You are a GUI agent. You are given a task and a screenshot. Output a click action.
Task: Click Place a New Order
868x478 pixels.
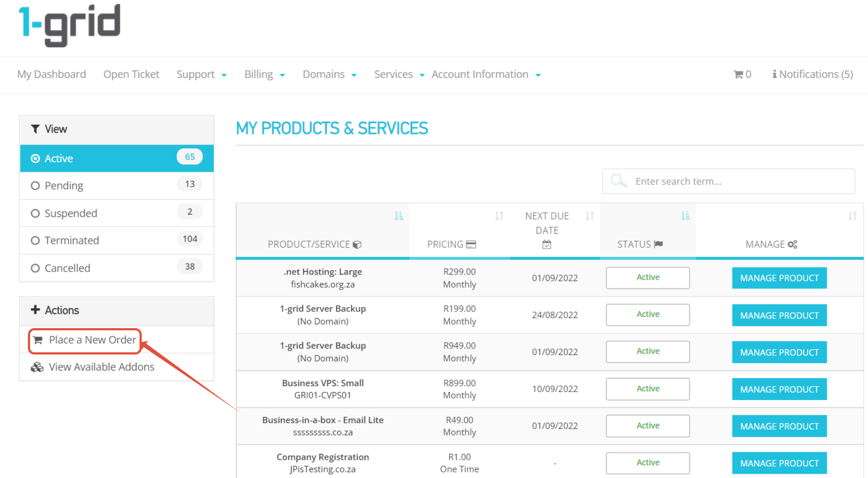point(85,340)
